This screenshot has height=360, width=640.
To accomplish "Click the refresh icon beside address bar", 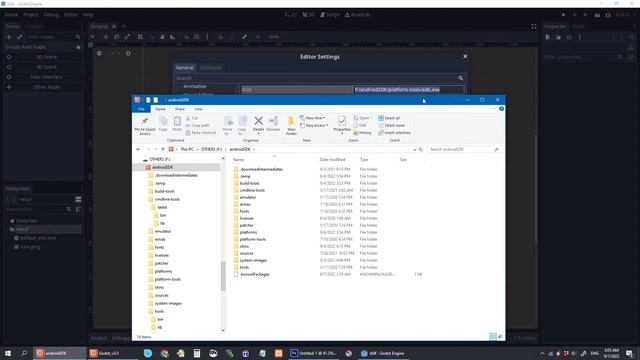I will tap(421, 149).
